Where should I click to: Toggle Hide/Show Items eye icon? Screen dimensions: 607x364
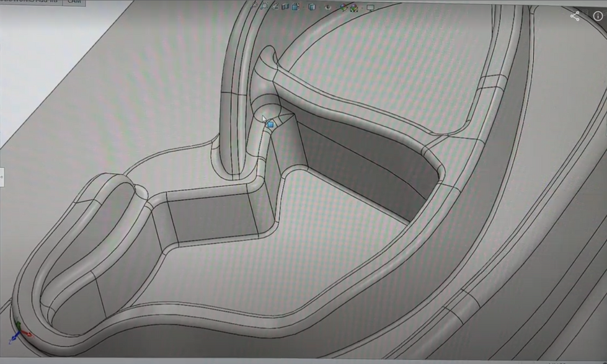point(328,7)
